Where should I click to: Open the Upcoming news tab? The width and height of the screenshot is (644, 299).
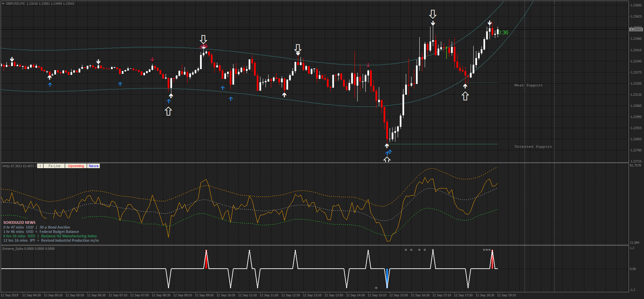click(x=76, y=166)
